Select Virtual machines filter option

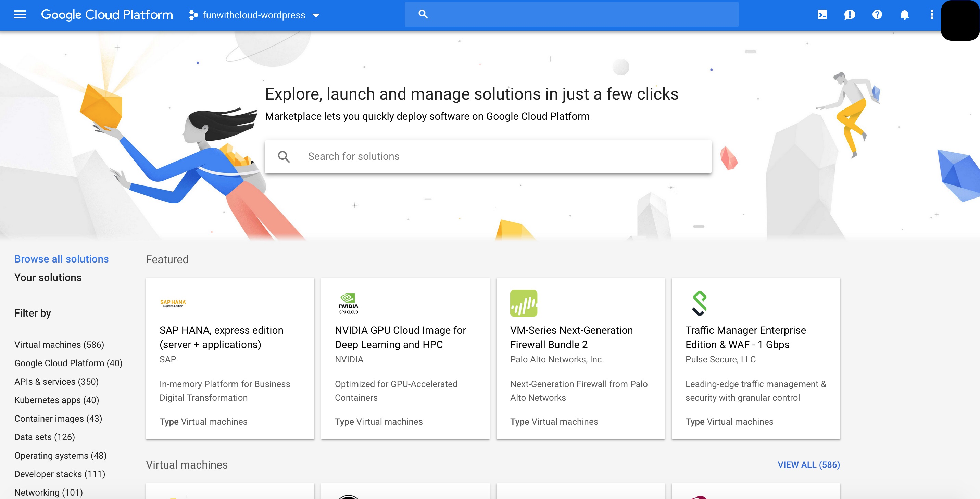pyautogui.click(x=59, y=344)
